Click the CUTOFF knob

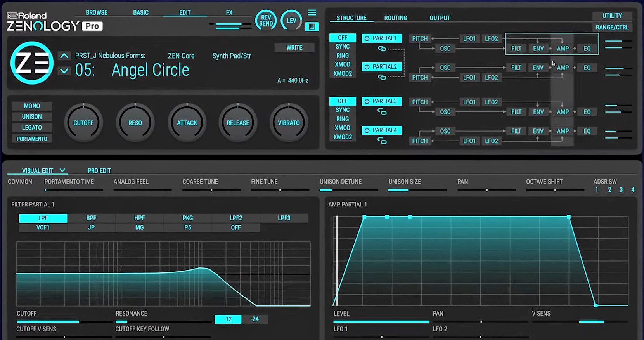[83, 123]
